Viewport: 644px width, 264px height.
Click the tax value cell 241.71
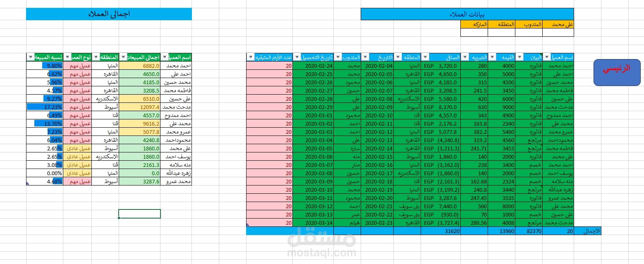pos(474,148)
